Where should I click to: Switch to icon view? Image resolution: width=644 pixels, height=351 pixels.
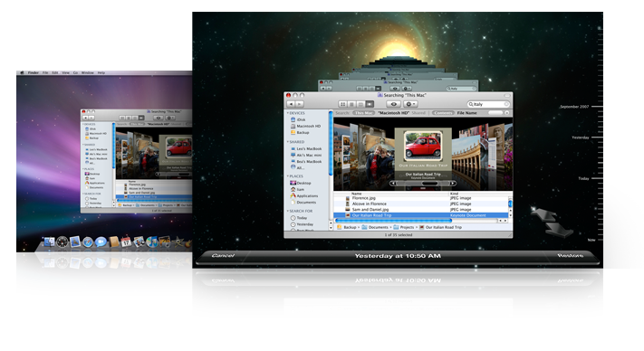(343, 104)
